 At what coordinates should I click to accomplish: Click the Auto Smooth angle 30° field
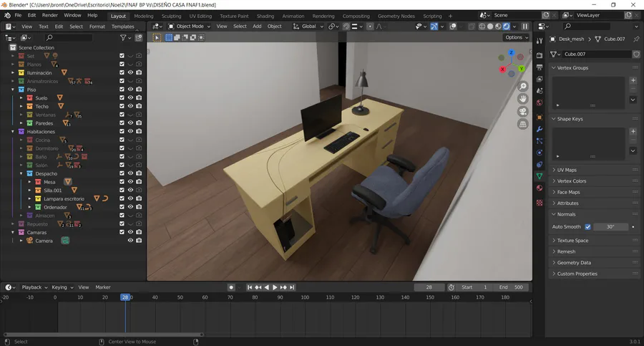(x=611, y=226)
